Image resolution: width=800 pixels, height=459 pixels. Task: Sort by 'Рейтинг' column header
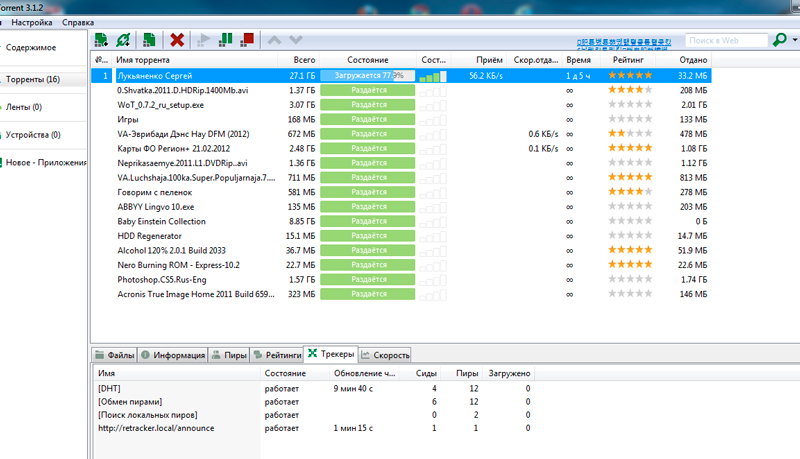pos(629,60)
